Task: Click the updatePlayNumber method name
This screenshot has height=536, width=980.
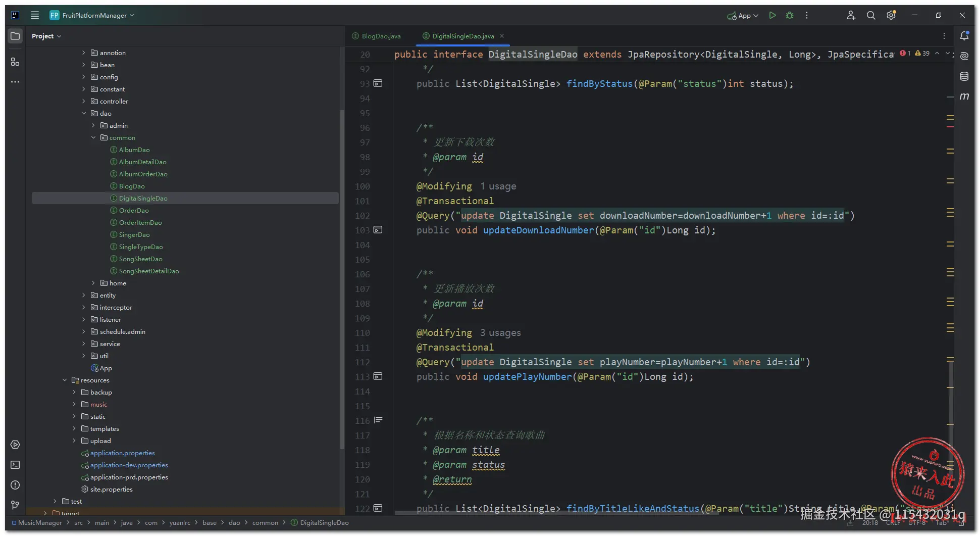Action: 527,376
